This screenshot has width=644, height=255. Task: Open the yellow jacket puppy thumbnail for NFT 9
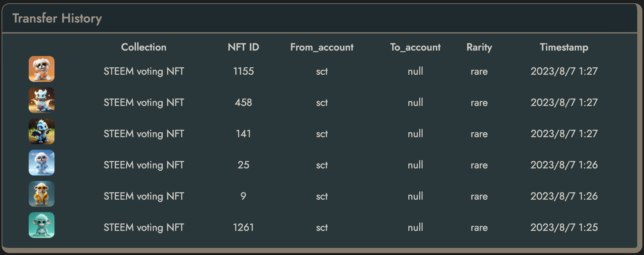pos(42,194)
